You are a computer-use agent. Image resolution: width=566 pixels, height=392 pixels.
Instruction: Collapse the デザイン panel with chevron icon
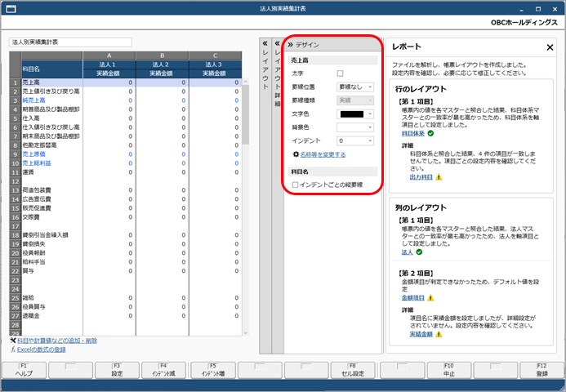pos(290,45)
